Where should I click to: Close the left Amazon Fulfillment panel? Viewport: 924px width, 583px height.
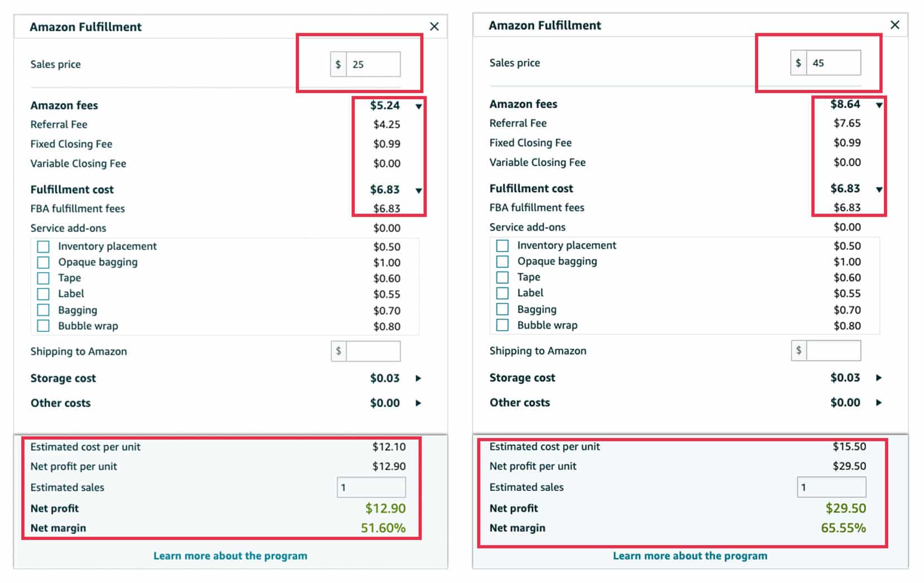(434, 26)
